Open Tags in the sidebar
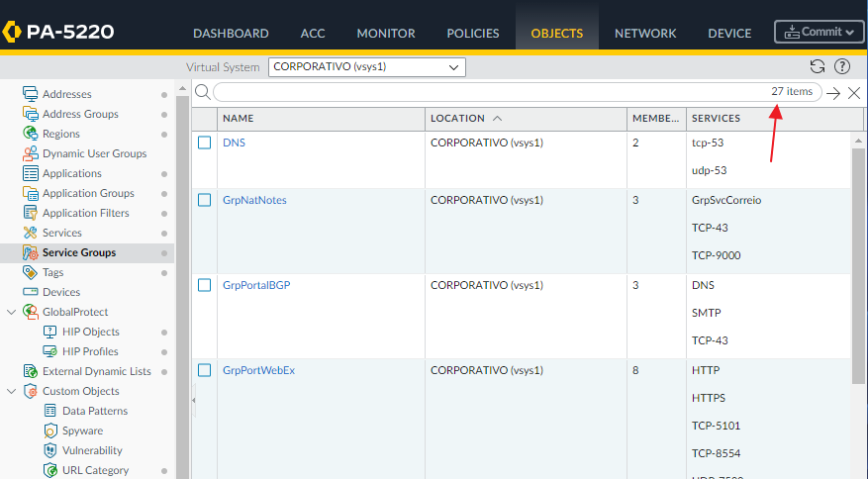Screen dimensions: 868x479 coord(52,272)
